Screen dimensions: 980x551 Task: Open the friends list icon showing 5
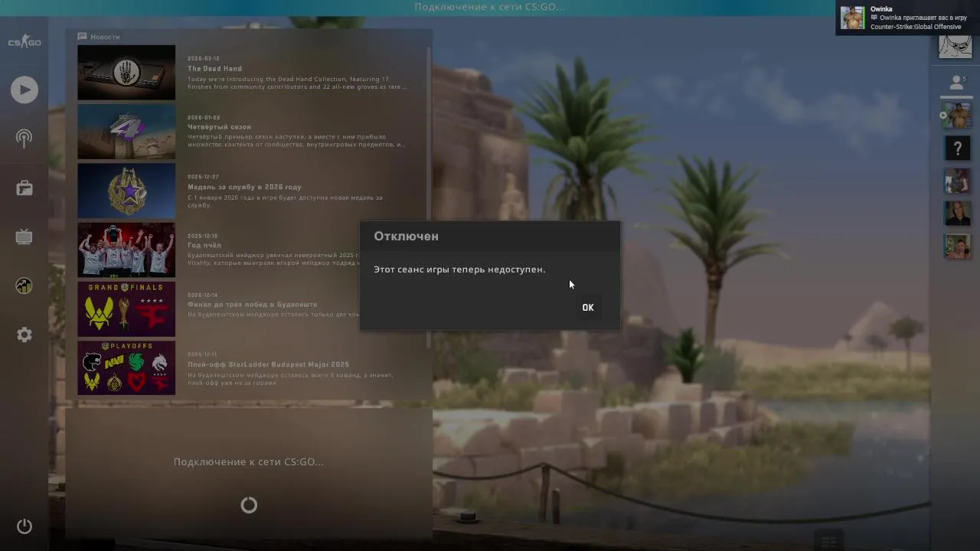coord(957,83)
